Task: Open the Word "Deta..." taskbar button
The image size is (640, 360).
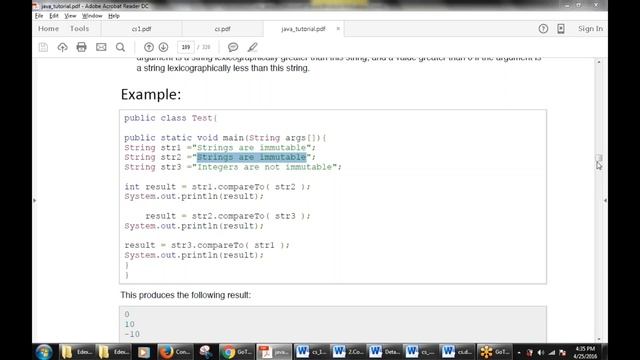Action: (384, 352)
